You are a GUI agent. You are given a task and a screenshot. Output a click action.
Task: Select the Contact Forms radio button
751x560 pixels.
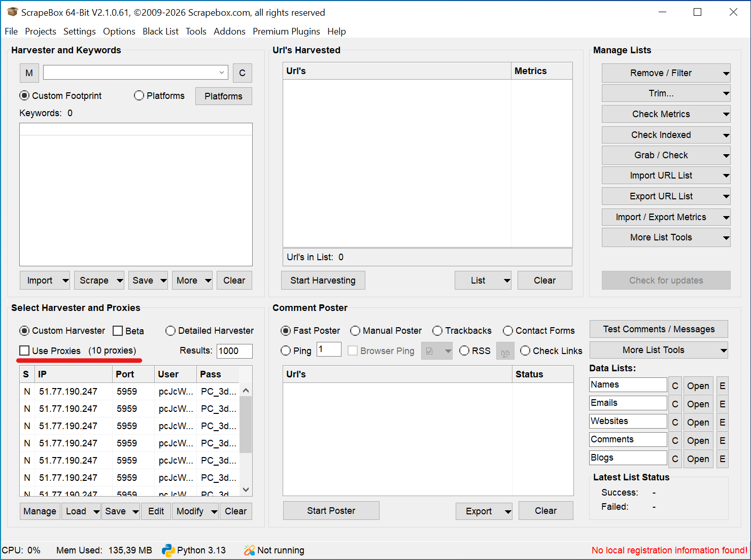(x=508, y=331)
